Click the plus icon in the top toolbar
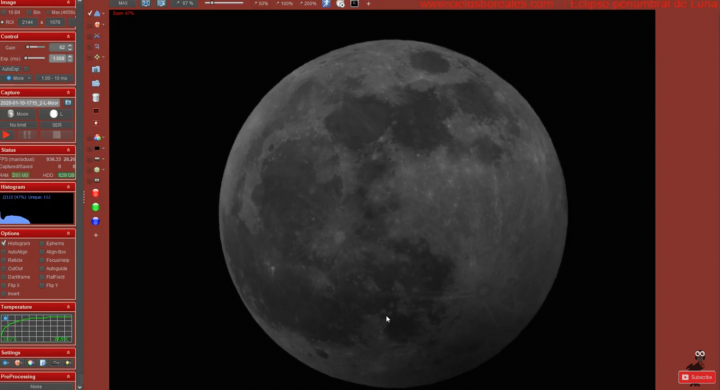Image resolution: width=720 pixels, height=390 pixels. click(368, 4)
